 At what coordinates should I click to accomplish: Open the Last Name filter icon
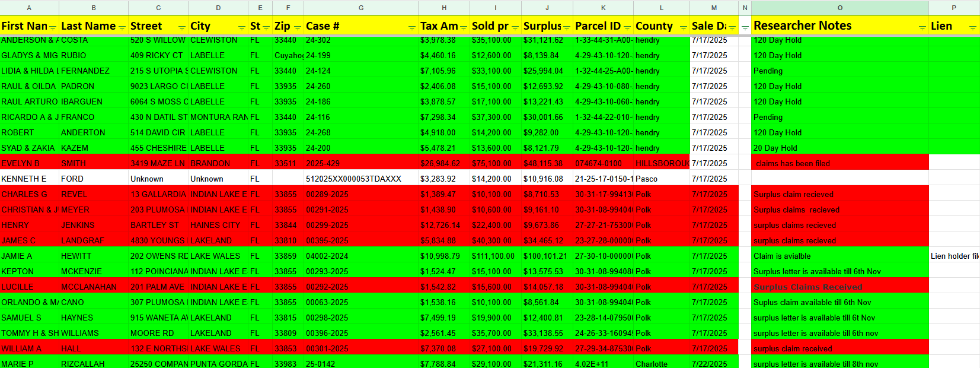tap(122, 27)
